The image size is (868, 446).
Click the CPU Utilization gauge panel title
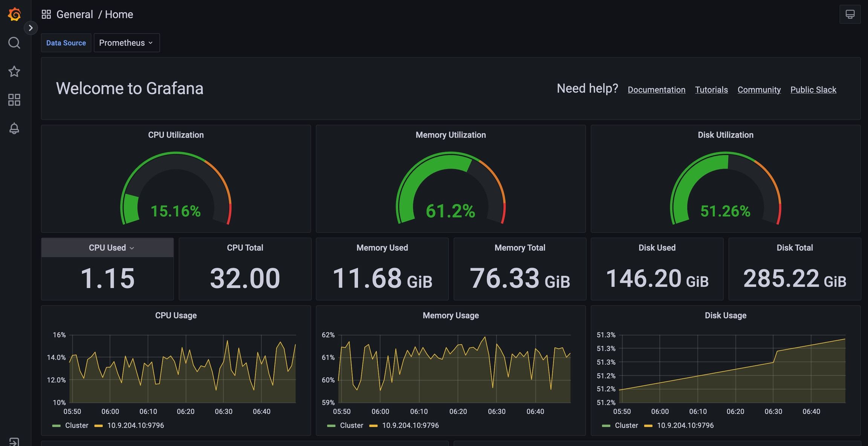[x=176, y=135]
